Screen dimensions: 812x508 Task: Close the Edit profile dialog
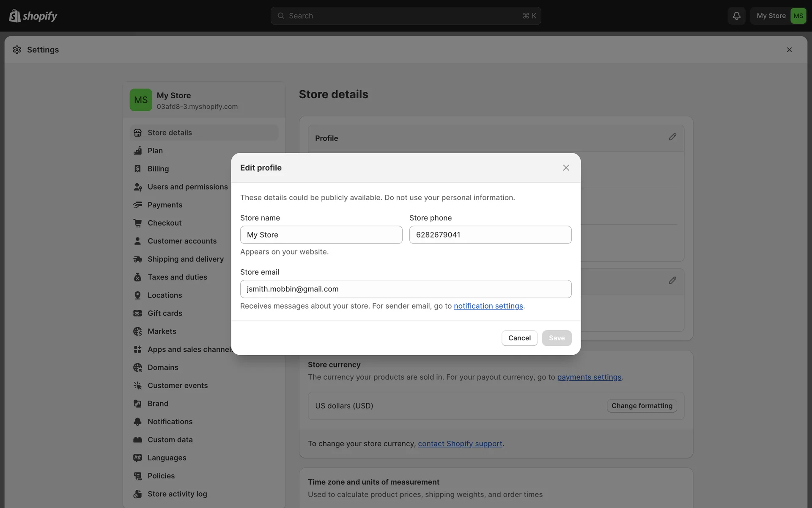pos(566,168)
